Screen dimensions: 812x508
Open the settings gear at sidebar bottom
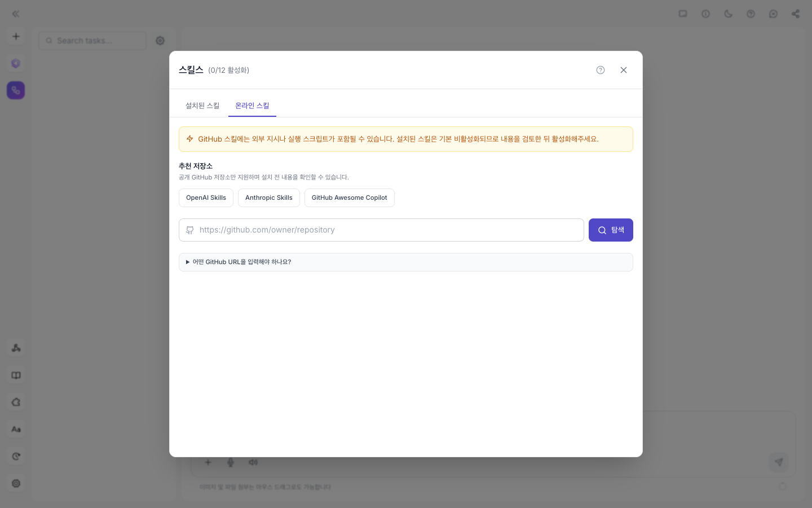point(16,483)
